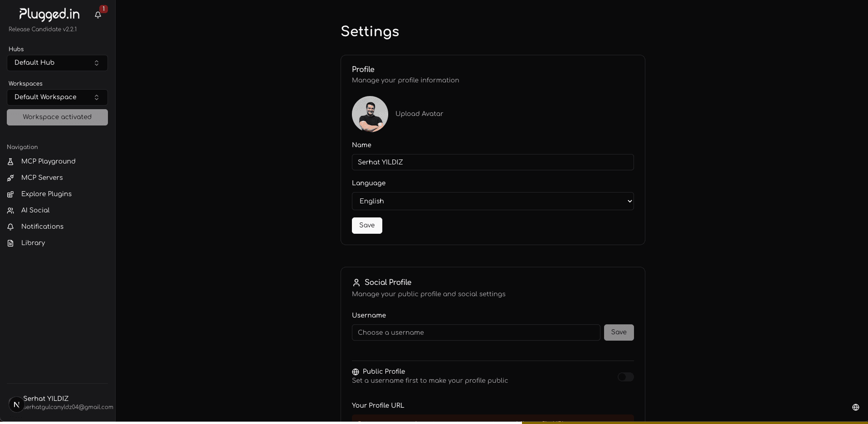
Task: Click the red notification count badge
Action: point(104,9)
